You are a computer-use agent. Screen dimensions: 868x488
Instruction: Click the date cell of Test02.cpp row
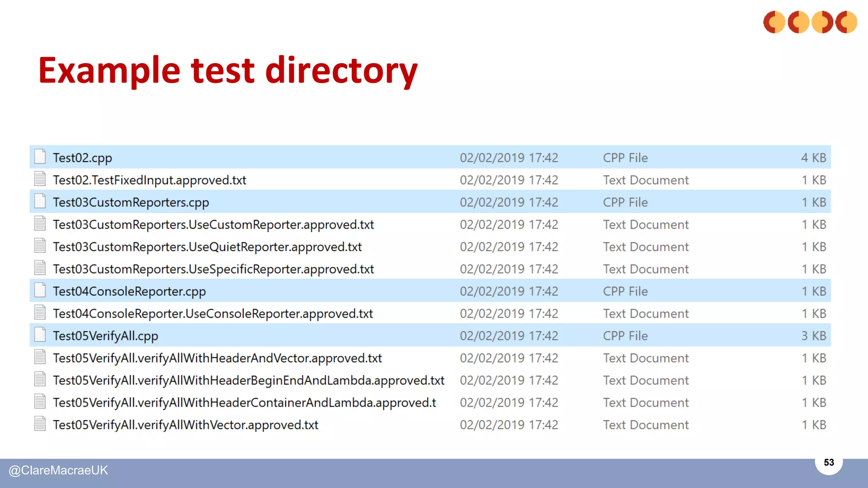coord(509,158)
